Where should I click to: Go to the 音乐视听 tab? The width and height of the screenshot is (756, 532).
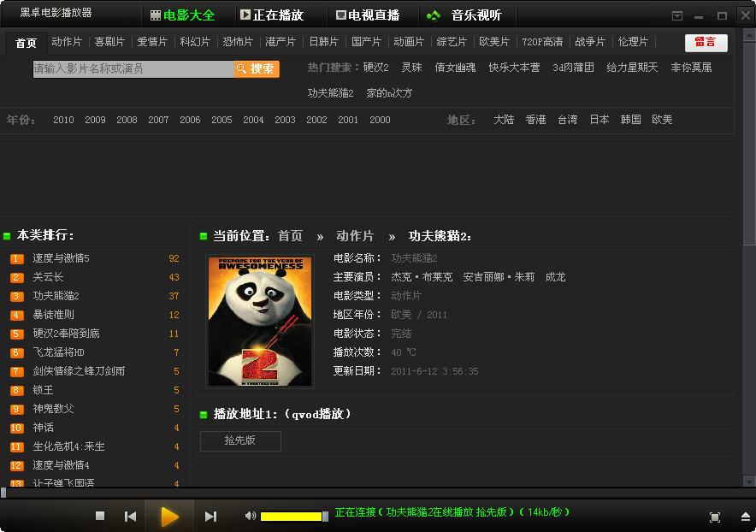click(464, 15)
